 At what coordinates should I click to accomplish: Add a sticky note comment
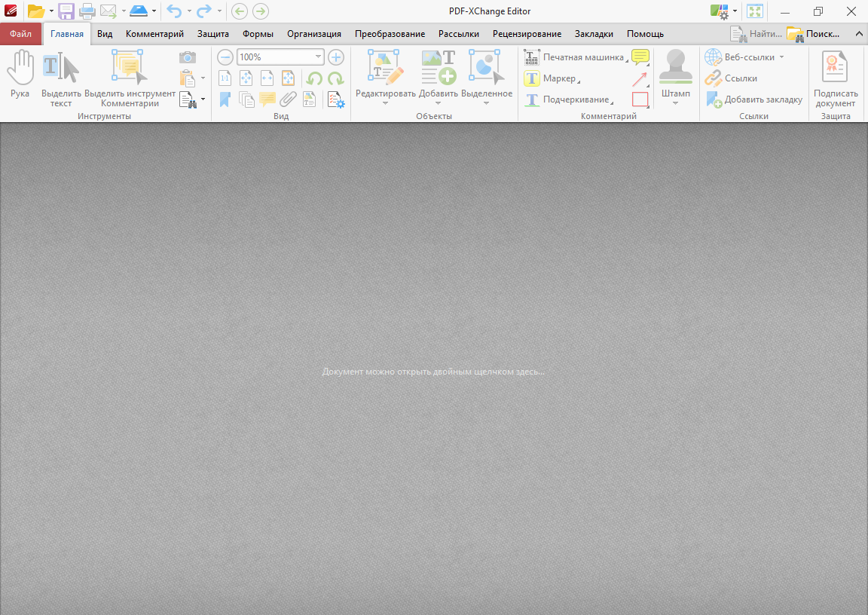tap(267, 99)
